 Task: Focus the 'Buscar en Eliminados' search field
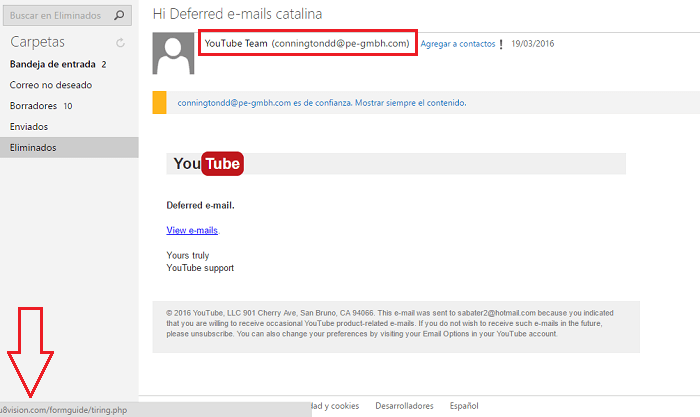pyautogui.click(x=67, y=15)
